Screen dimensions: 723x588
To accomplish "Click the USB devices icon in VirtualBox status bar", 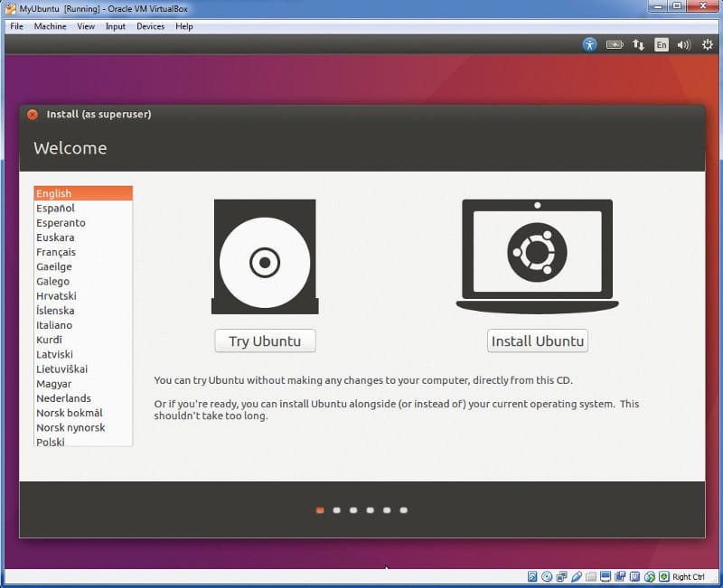I will 576,576.
